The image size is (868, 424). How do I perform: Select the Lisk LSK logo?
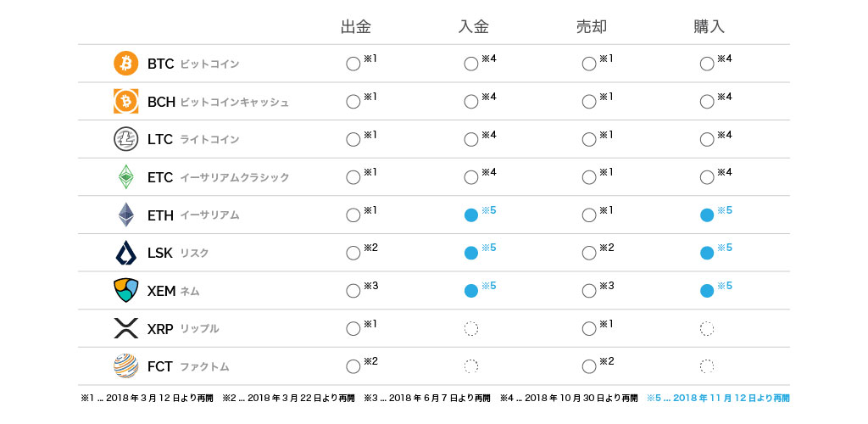(125, 253)
